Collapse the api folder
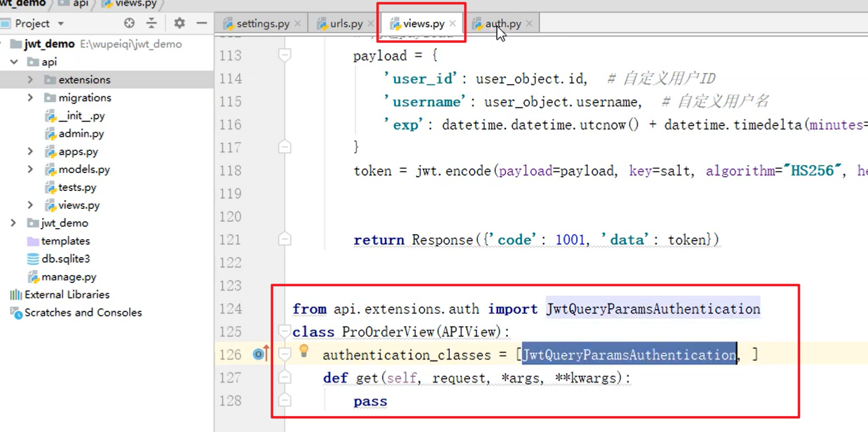This screenshot has height=432, width=868. click(14, 62)
